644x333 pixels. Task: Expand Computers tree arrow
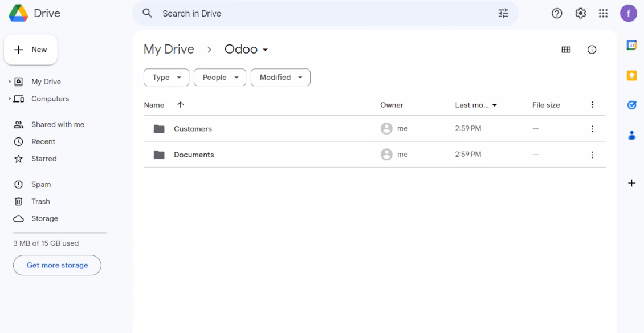[10, 99]
